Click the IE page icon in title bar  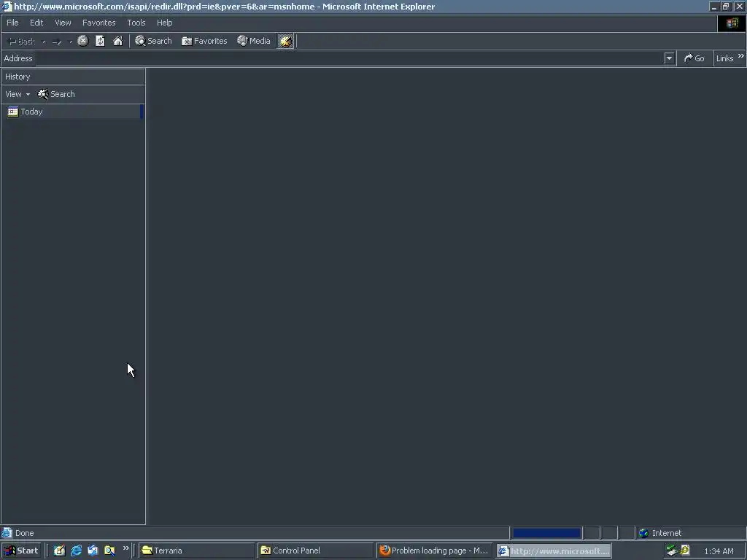(x=6, y=7)
